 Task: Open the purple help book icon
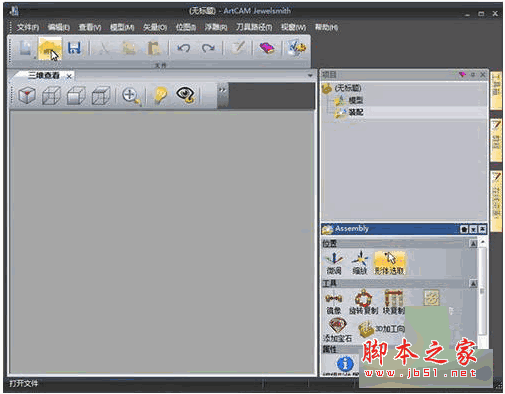click(267, 48)
